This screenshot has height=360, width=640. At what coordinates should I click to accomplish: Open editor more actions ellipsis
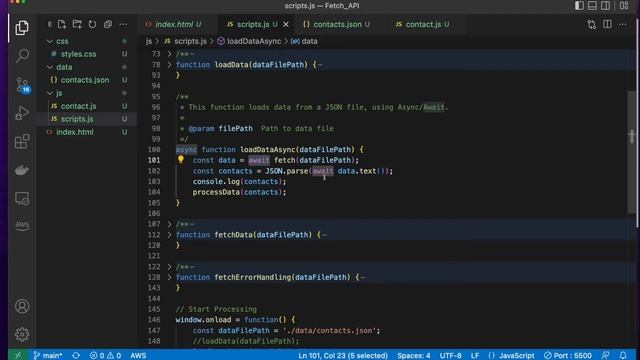pyautogui.click(x=622, y=24)
